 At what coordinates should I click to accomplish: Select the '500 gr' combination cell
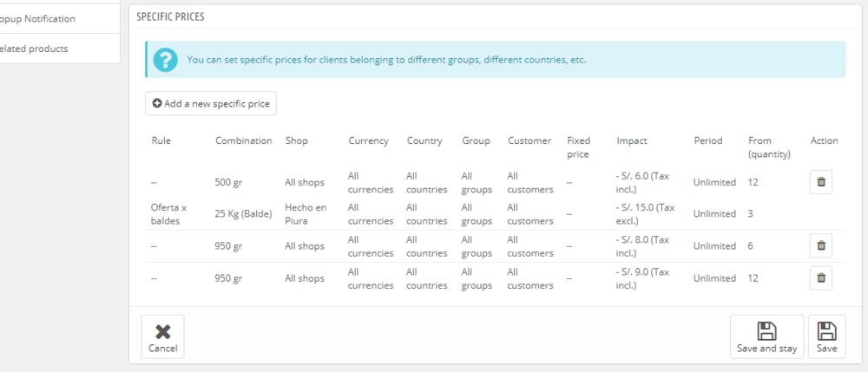228,182
